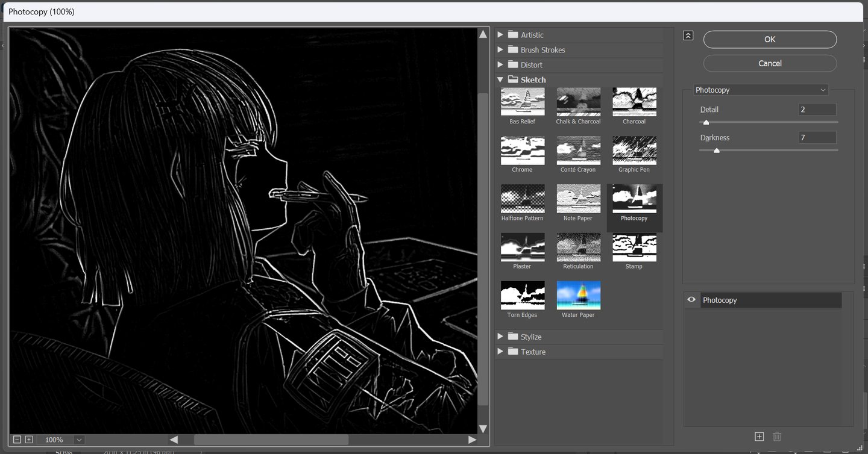Select the Plaster filter thumbnail

[523, 247]
